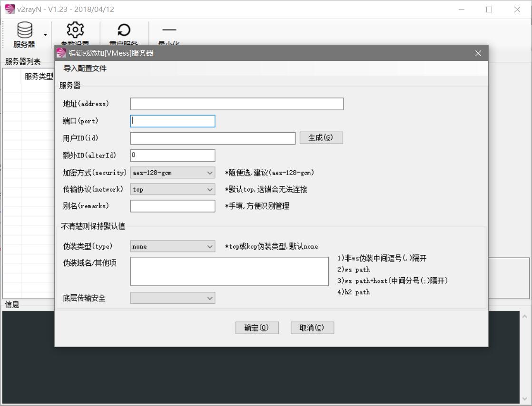The image size is (532, 406).
Task: Click the hint text '4)h2 path'
Action: (354, 292)
